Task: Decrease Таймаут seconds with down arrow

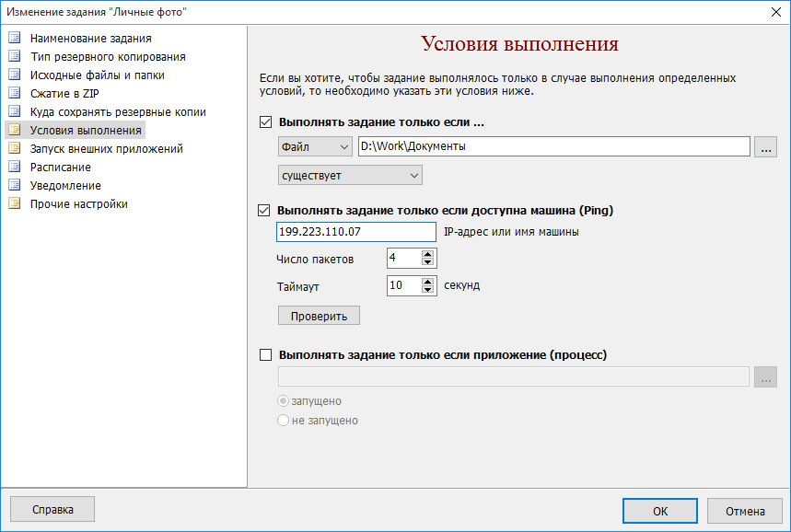Action: pyautogui.click(x=427, y=290)
